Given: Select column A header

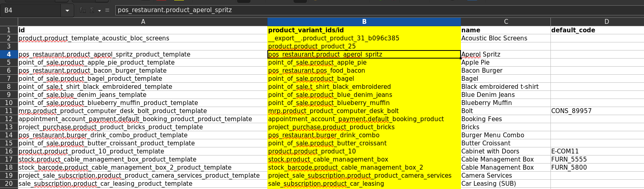Looking at the screenshot, I should (143, 22).
